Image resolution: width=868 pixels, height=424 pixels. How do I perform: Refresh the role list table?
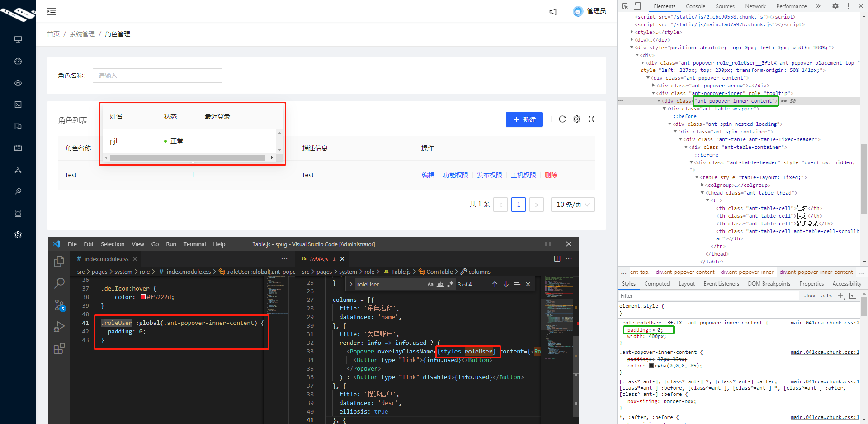[x=562, y=119]
